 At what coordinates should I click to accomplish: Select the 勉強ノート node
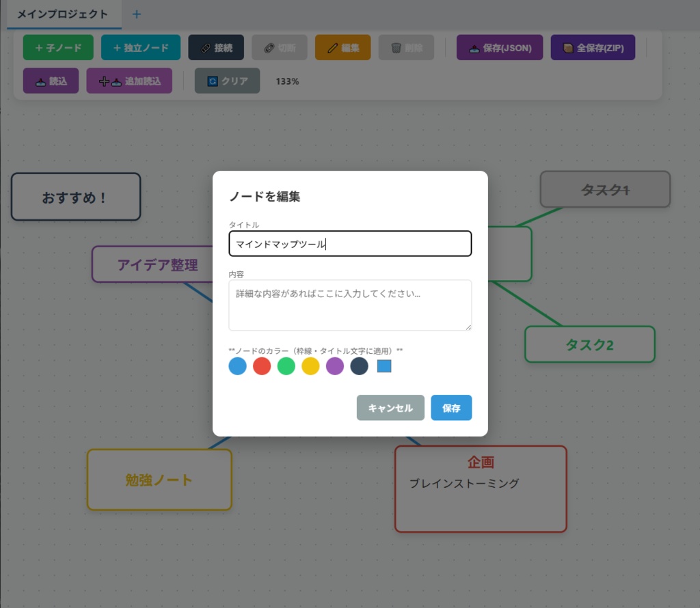pos(159,480)
